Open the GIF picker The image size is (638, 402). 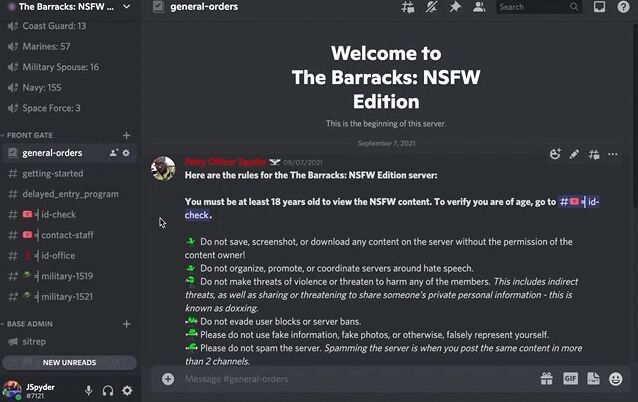[570, 379]
